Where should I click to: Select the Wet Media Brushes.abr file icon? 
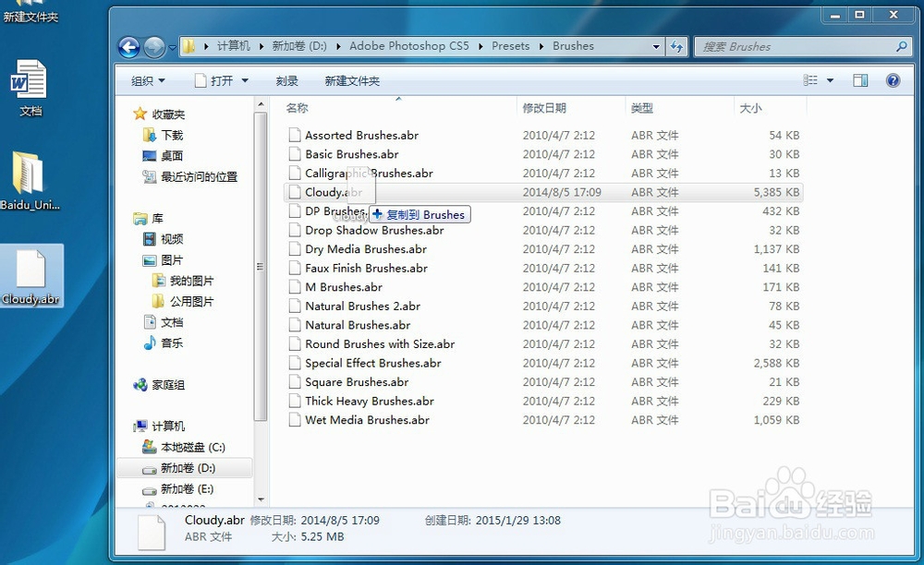coord(295,420)
